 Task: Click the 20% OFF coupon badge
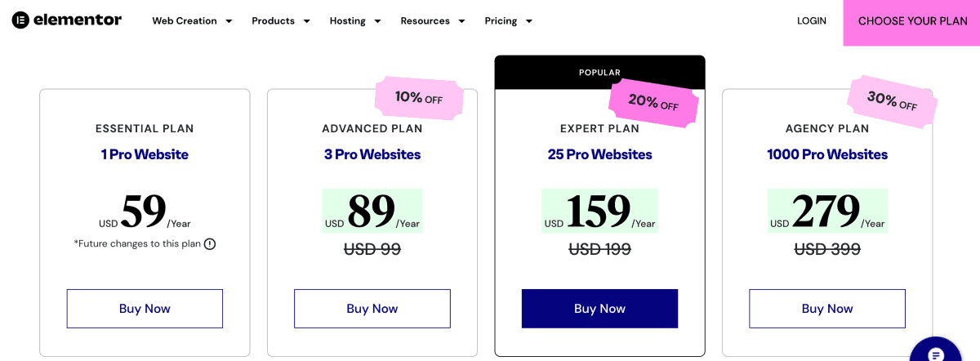point(653,101)
